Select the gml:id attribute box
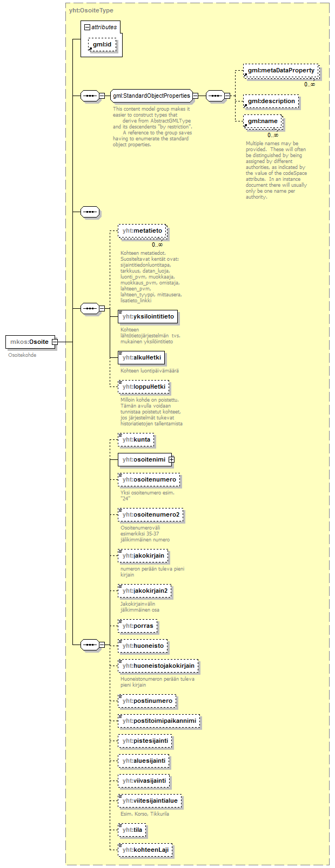Screen dimensions: 335x868 102,45
